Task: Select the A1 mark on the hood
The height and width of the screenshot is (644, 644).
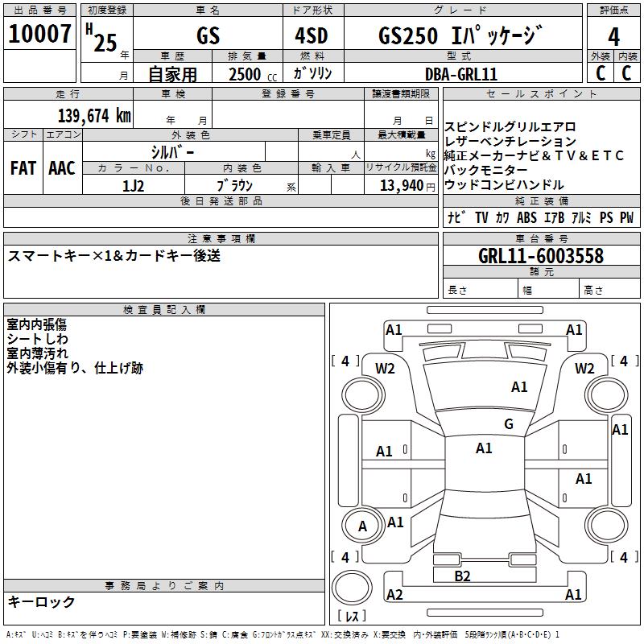Action: 519,387
